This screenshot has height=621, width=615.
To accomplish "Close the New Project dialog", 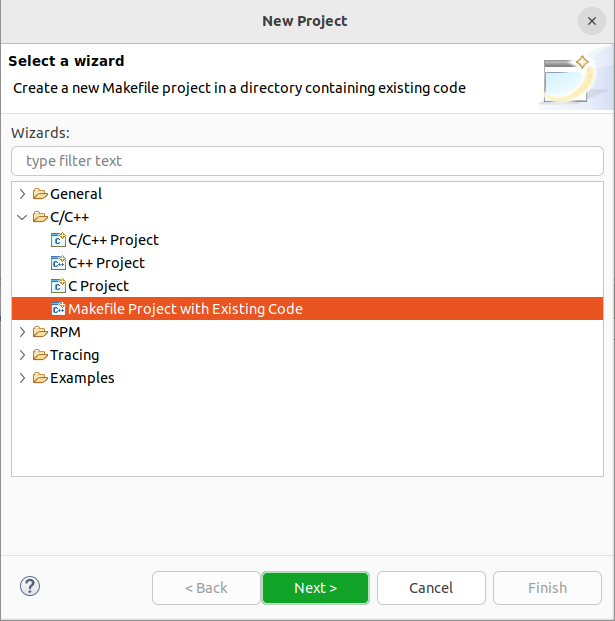I will 592,21.
